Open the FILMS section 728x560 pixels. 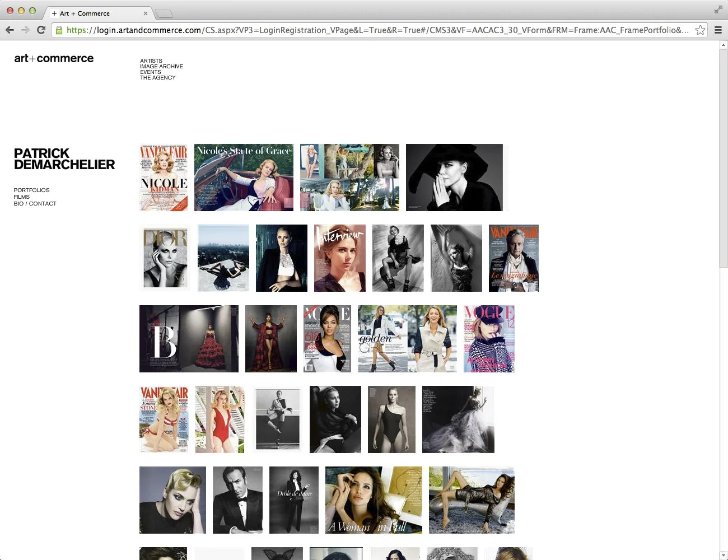pos(21,197)
